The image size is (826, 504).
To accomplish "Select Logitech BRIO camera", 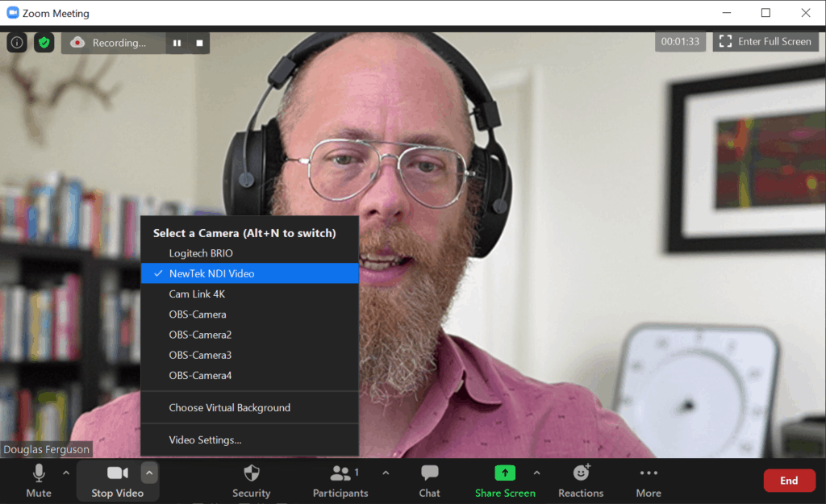I will (201, 253).
